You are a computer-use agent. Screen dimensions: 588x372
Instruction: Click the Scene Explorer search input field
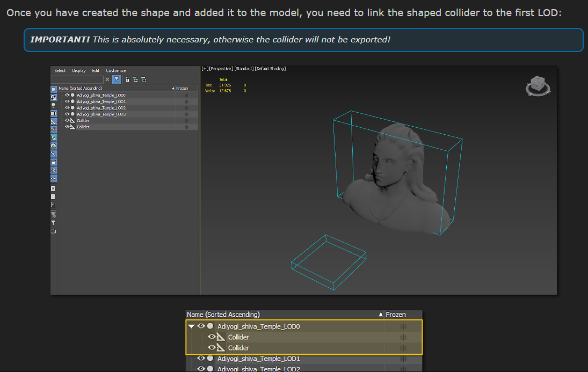77,79
